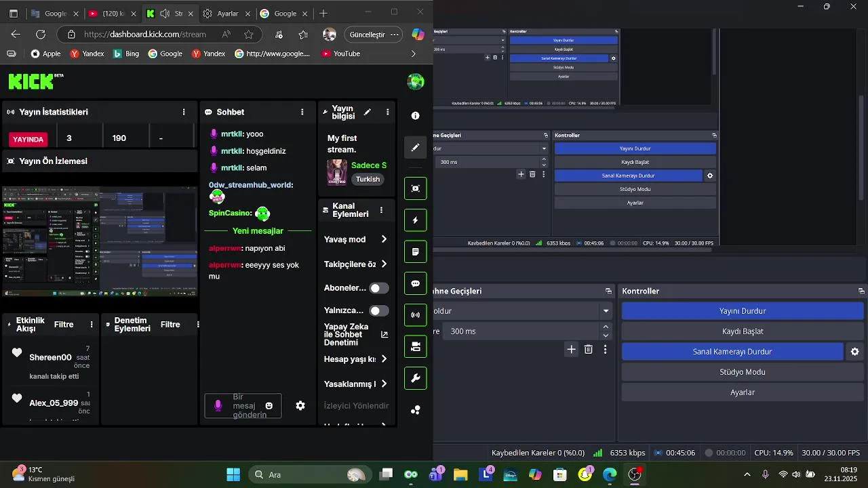Open Copilot from Edge toolbar
This screenshot has width=868, height=488.
(418, 35)
